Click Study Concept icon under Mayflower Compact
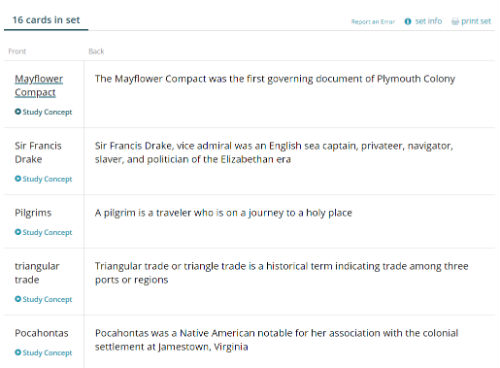 point(18,112)
